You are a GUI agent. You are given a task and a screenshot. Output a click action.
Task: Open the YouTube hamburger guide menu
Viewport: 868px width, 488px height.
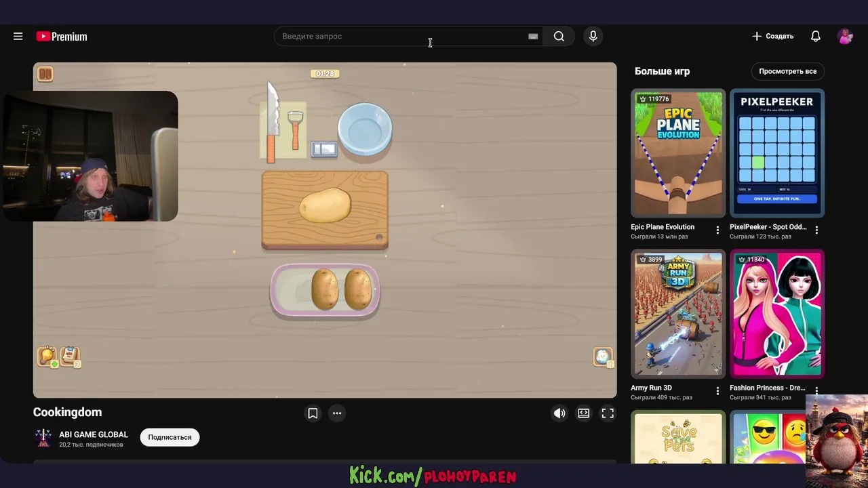18,37
